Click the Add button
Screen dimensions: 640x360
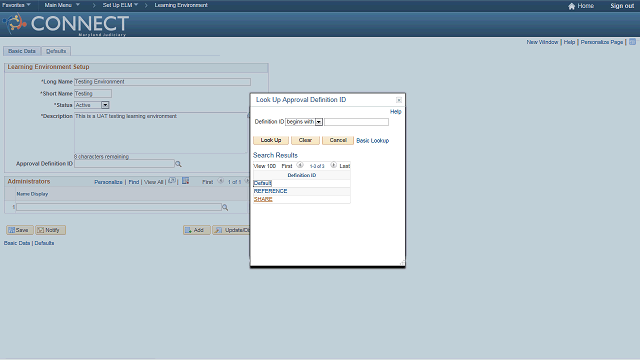197,230
